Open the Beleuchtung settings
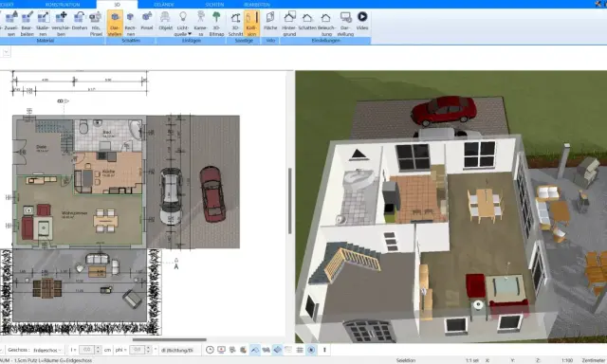The image size is (607, 364). pyautogui.click(x=326, y=24)
